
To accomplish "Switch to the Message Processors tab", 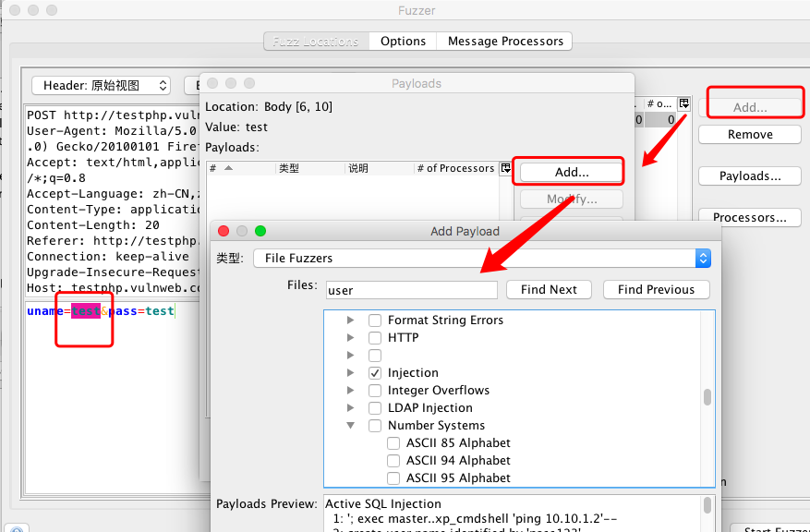I will [505, 42].
